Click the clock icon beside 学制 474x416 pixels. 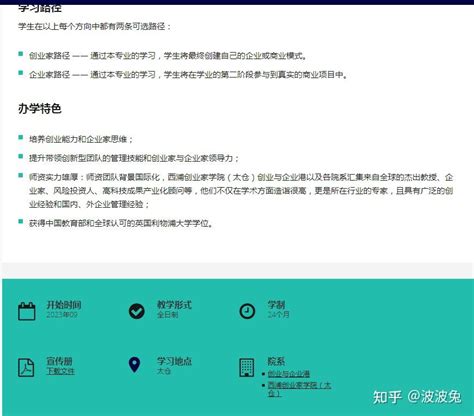247,311
